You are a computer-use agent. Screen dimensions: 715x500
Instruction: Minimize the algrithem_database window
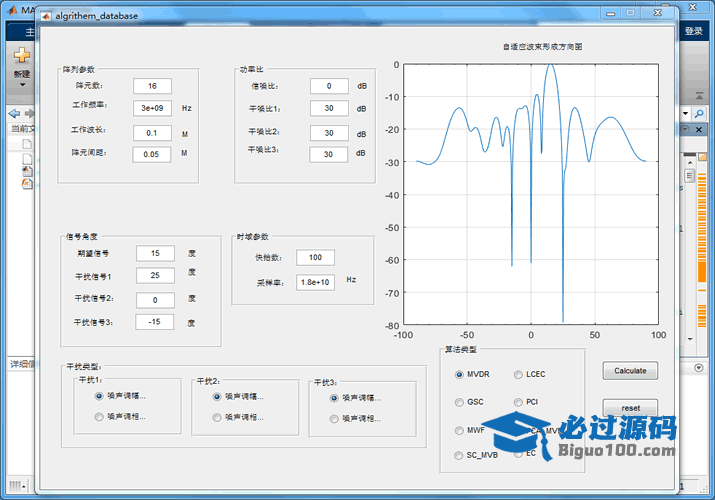point(611,13)
